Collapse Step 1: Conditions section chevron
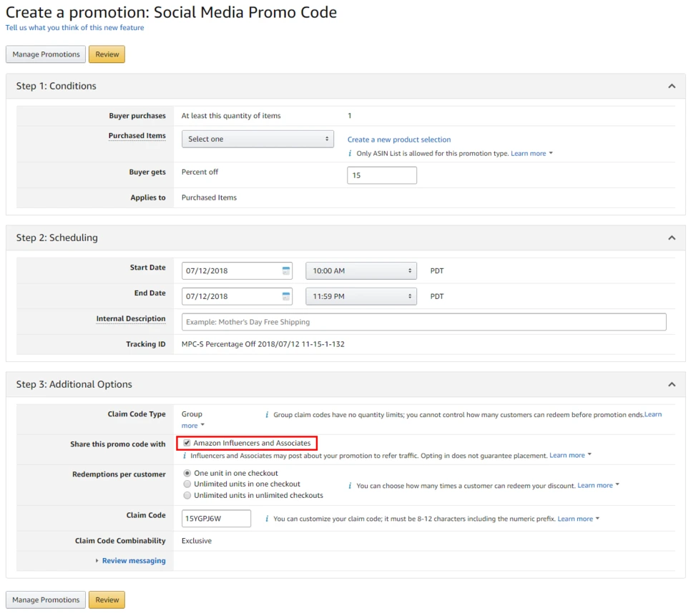This screenshot has height=616, width=691. 672,86
